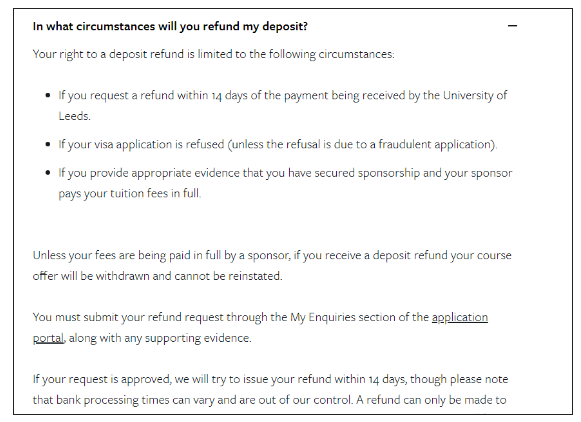Click 'offer will be withdrawn and cannot be reinstated'
This screenshot has height=422, width=581.
(x=157, y=276)
